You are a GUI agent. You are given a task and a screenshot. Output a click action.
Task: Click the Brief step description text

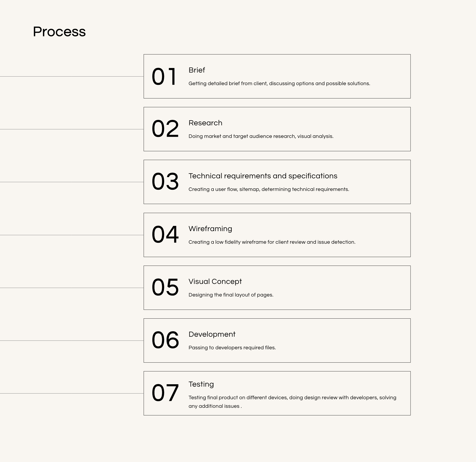[x=279, y=84]
